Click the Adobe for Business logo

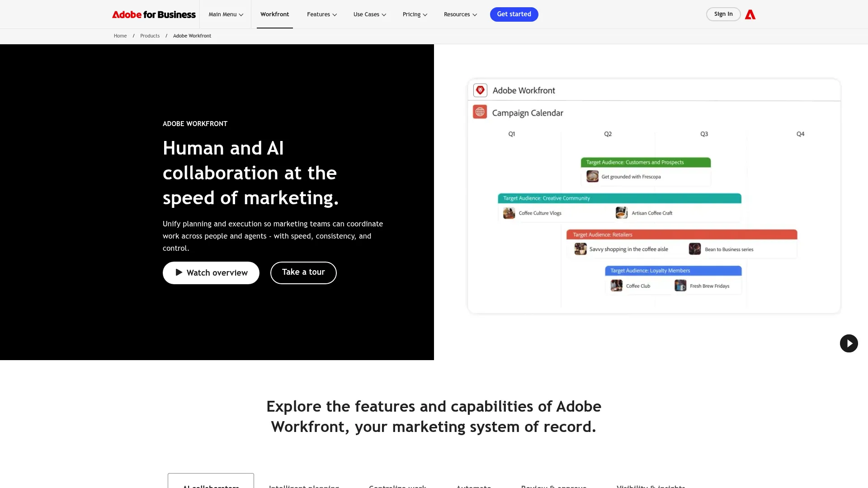pos(154,14)
